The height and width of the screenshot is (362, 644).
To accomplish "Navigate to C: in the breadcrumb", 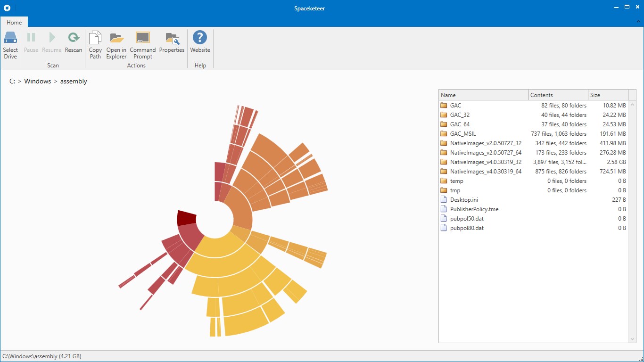I will 12,81.
